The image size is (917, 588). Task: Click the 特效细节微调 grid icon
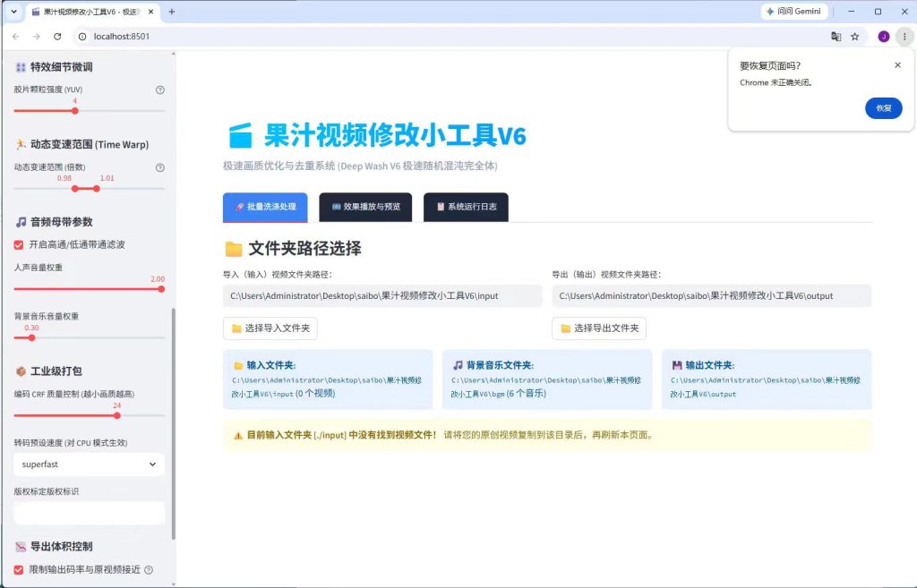(21, 67)
